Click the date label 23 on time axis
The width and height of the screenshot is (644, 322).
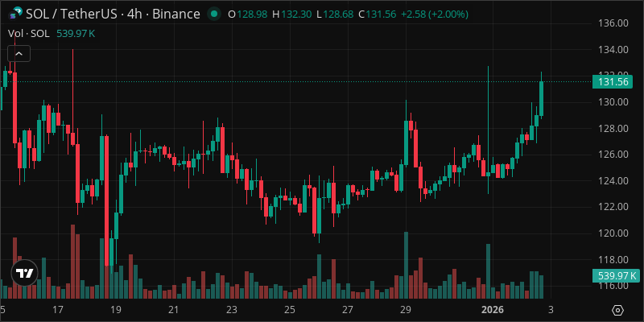(232, 309)
